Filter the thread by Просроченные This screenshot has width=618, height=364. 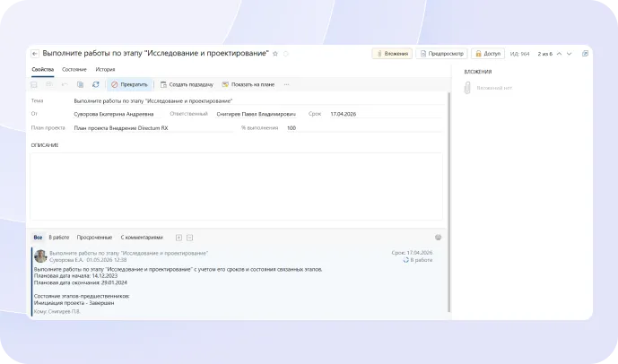pos(94,238)
